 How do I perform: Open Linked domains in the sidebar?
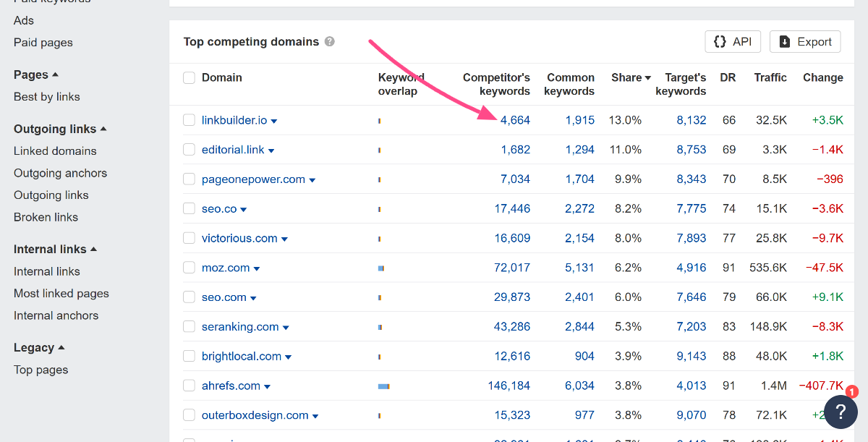(55, 151)
